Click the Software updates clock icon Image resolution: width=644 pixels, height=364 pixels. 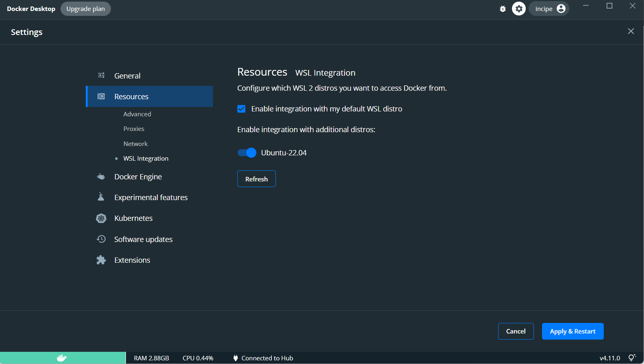pyautogui.click(x=101, y=239)
